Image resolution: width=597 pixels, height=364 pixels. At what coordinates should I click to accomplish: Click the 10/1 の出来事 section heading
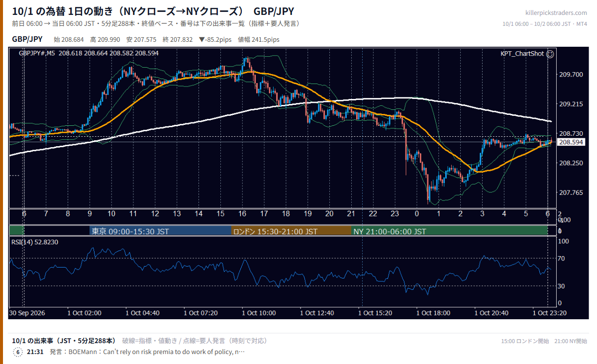64,341
